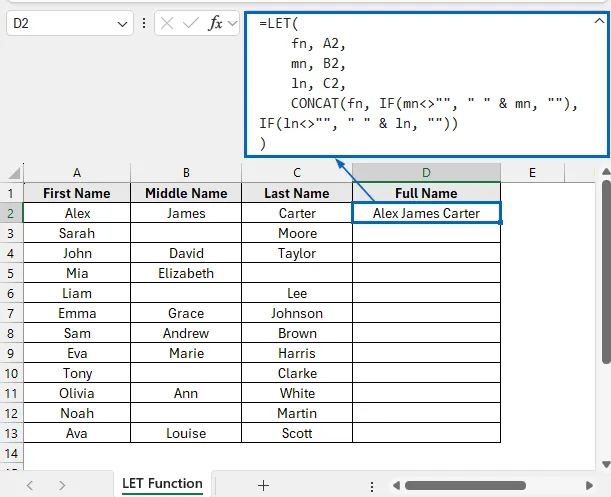Select the cell with Sarah
This screenshot has width=611, height=497.
(x=77, y=233)
